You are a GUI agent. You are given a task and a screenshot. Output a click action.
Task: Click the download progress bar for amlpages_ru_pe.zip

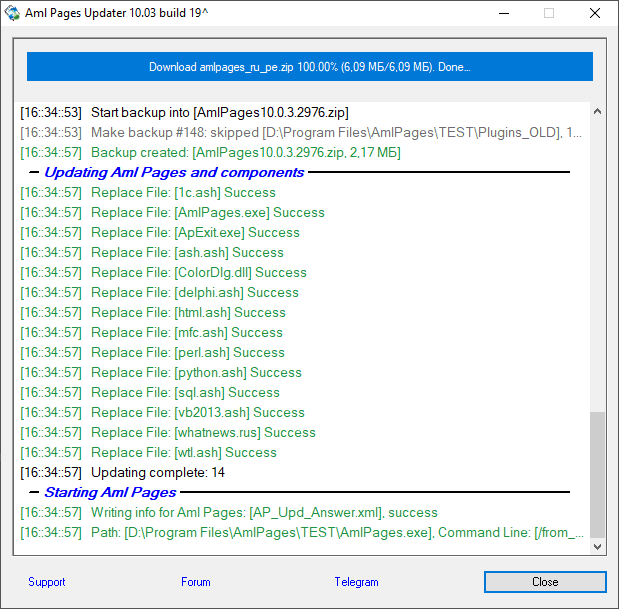point(310,67)
